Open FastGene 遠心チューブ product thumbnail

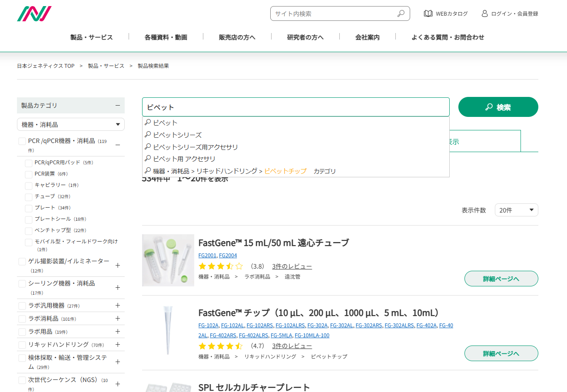(x=168, y=260)
